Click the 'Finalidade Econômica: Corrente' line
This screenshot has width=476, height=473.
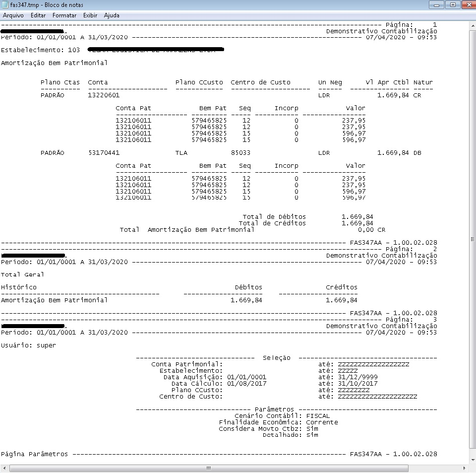(x=278, y=422)
